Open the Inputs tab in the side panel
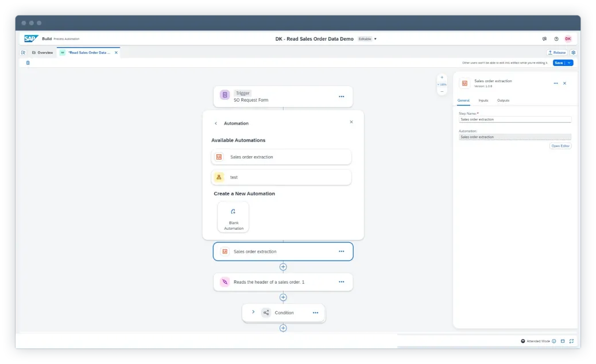Screen dimensions: 596x364 483,100
